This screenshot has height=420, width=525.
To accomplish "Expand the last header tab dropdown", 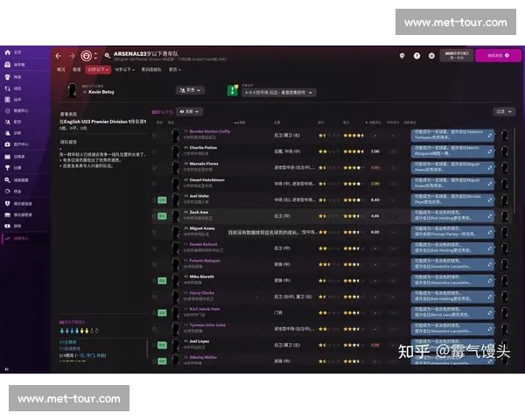I will (175, 70).
